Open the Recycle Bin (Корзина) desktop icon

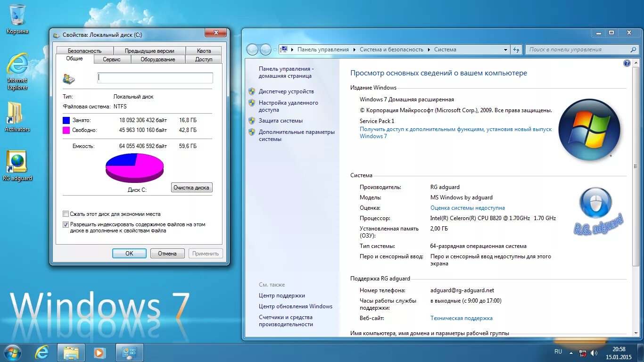[17, 19]
